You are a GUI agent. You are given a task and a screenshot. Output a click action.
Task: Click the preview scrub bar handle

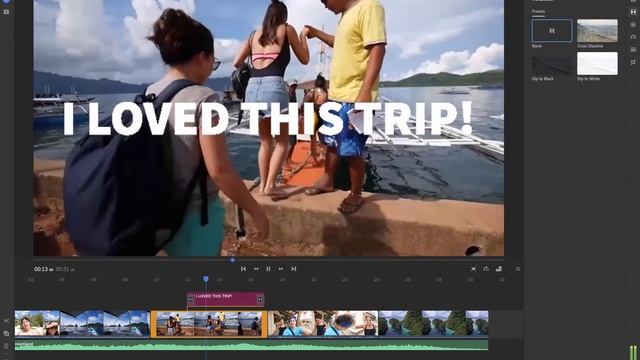[x=232, y=260]
